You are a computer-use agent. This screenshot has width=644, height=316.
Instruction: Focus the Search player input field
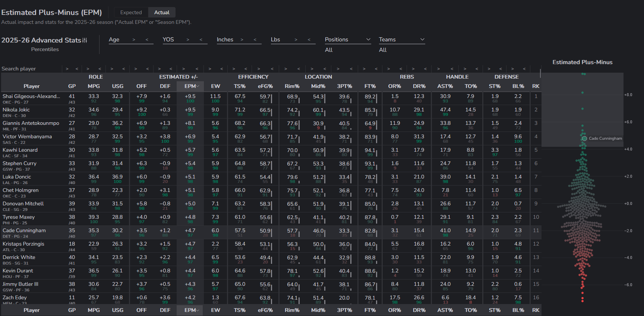point(31,69)
